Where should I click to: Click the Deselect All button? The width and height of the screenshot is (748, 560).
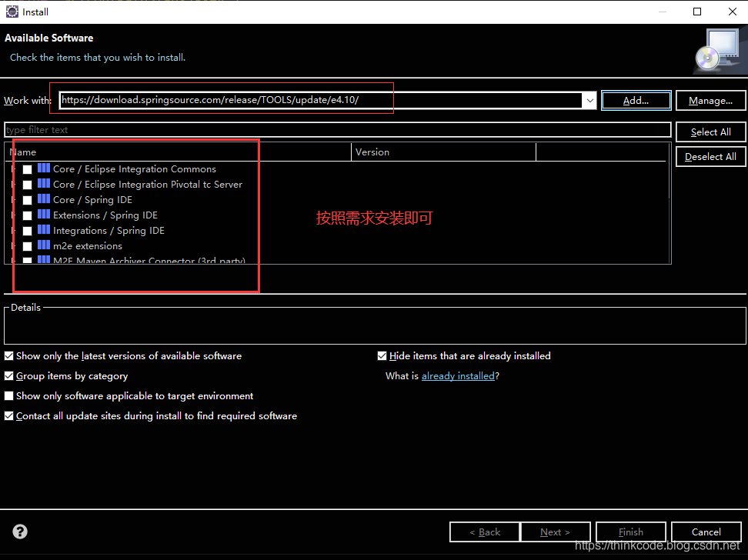click(710, 157)
